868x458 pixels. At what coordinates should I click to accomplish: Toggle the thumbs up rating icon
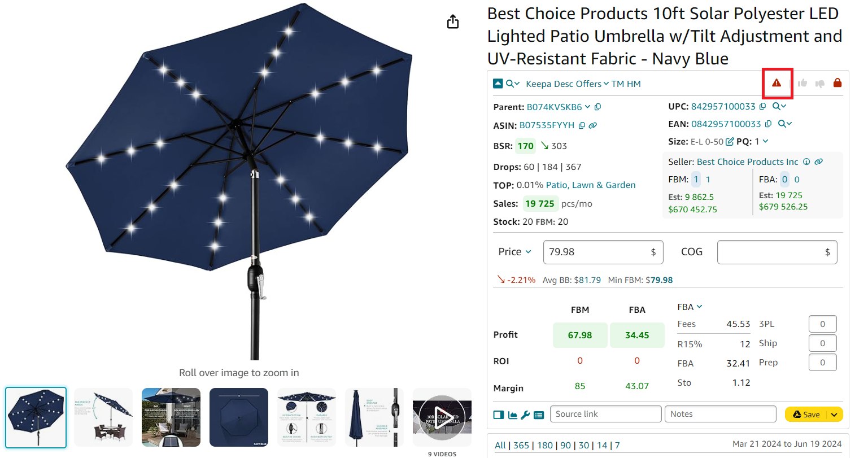point(801,82)
